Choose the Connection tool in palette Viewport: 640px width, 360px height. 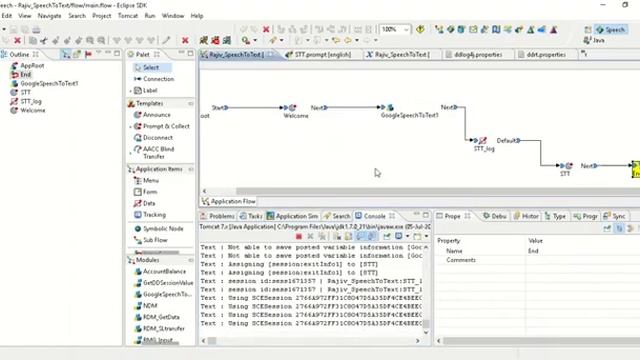tap(154, 79)
